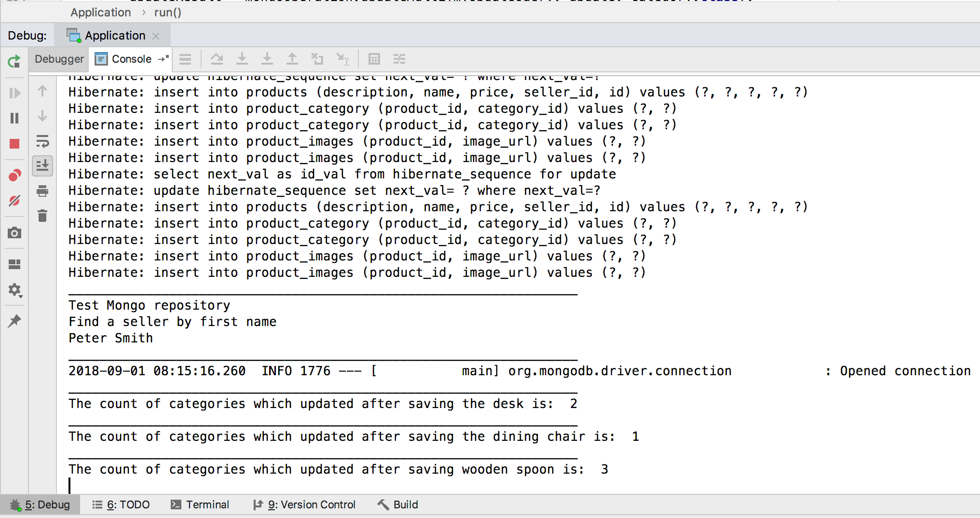The height and width of the screenshot is (518, 980).
Task: Click the Run to Cursor icon
Action: (343, 59)
